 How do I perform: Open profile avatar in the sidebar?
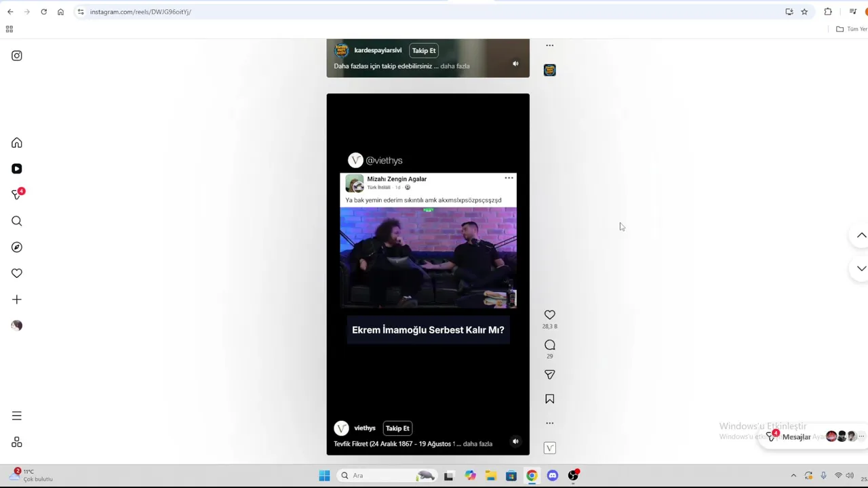(x=17, y=325)
